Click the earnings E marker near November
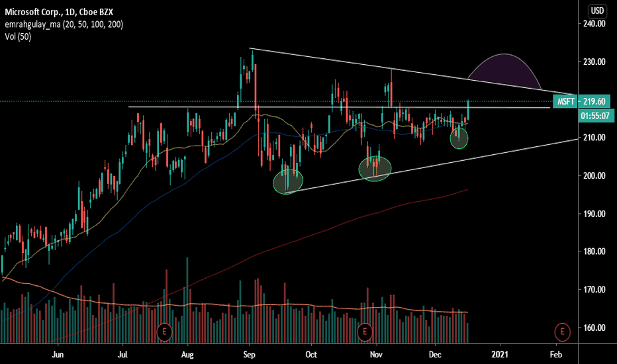This screenshot has width=617, height=364. click(x=365, y=332)
